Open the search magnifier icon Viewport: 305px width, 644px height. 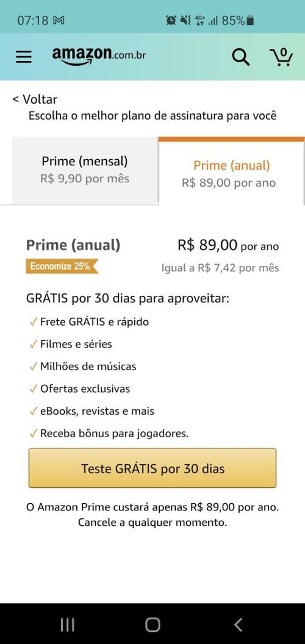coord(241,57)
